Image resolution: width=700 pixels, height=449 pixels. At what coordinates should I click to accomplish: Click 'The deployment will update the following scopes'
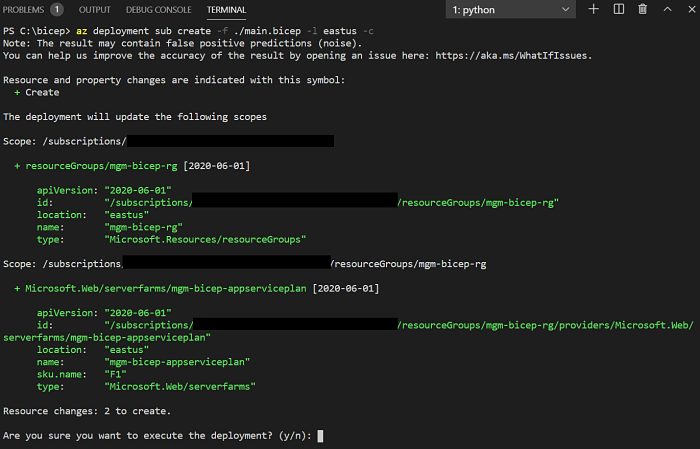coord(135,117)
